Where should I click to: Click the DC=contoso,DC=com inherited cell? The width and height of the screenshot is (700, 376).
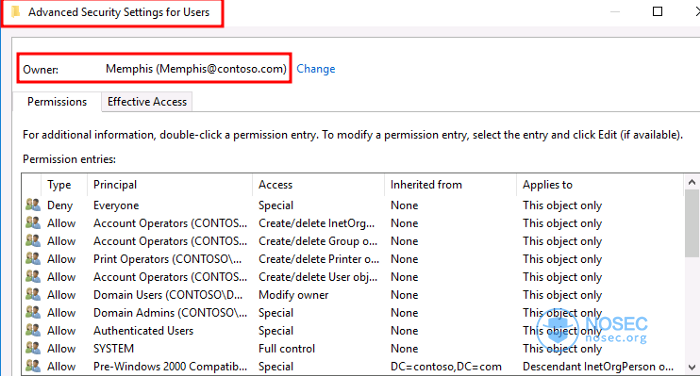[446, 366]
